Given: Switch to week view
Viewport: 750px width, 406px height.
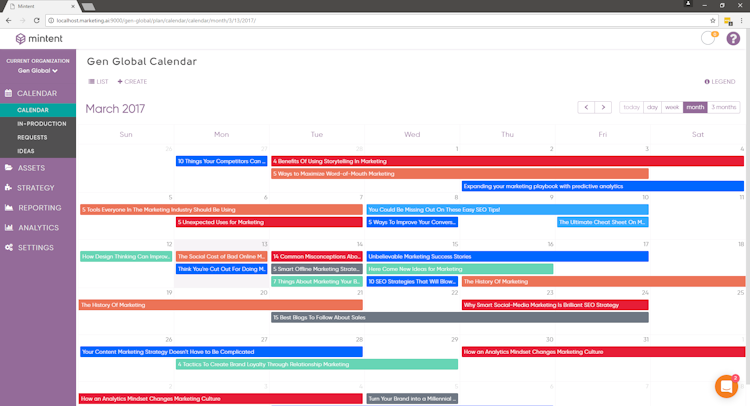Looking at the screenshot, I should pos(672,107).
